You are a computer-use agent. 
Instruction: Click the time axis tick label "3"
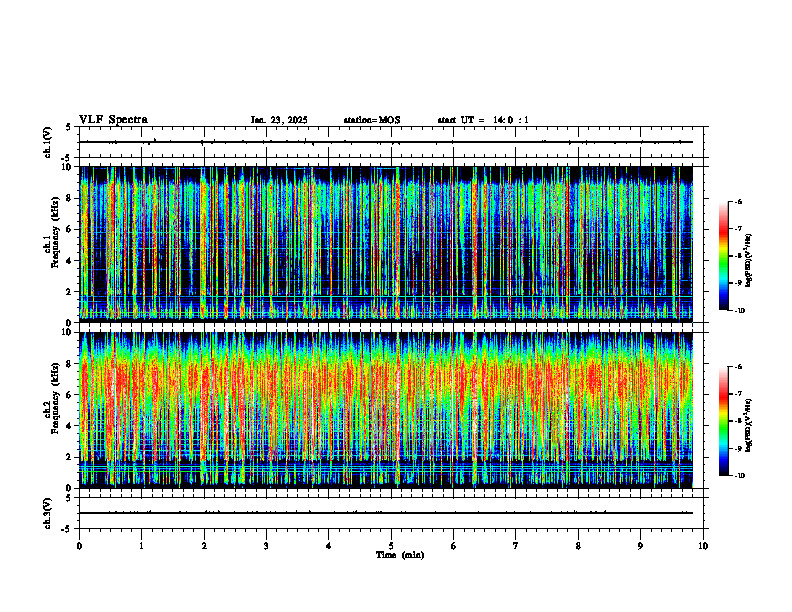click(266, 546)
